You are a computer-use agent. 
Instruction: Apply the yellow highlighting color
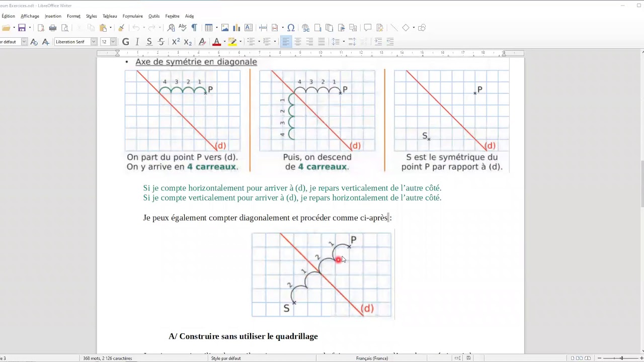point(232,42)
